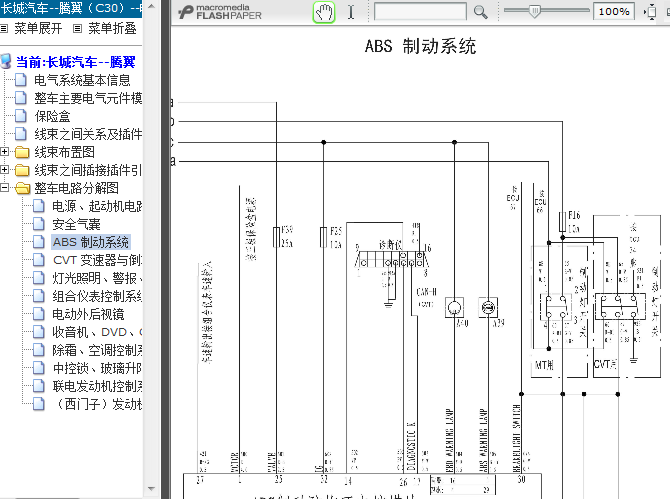Click the page icon beside ABS 制动系统
Screen dimensions: 670x499
[x=38, y=242]
